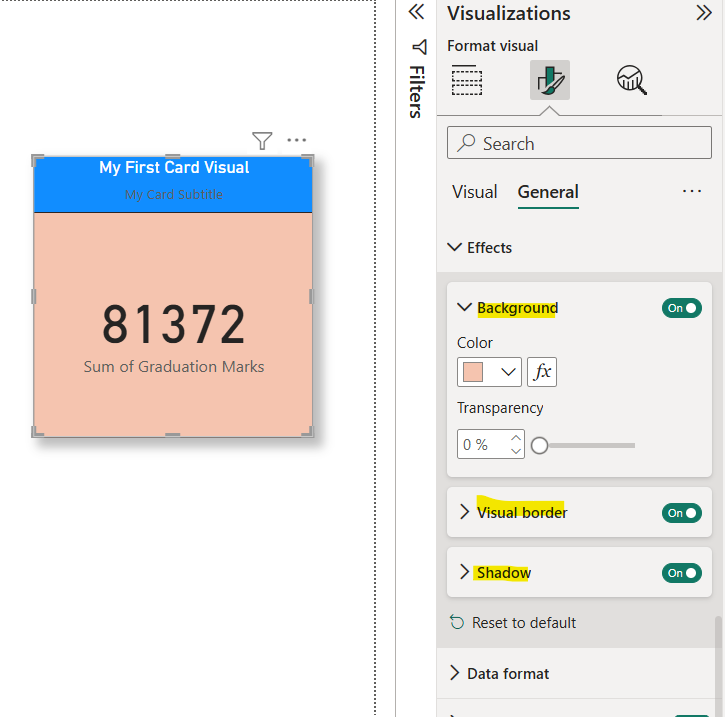The height and width of the screenshot is (717, 725).
Task: Click the peach background color swatch
Action: [473, 372]
